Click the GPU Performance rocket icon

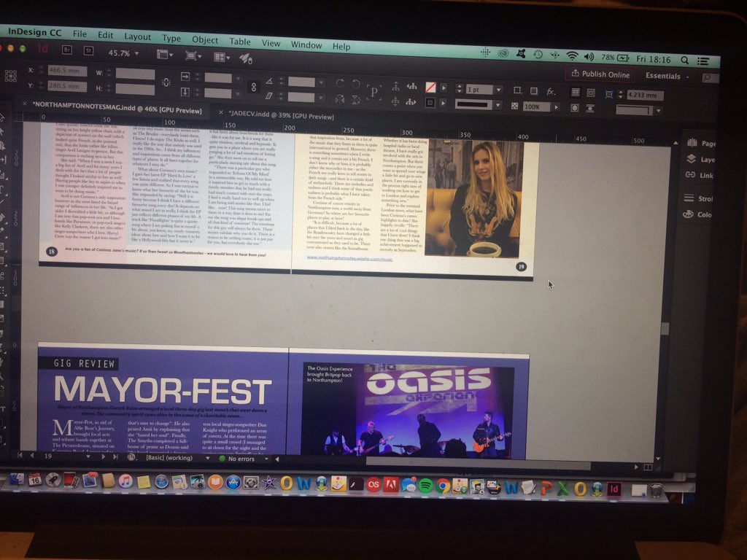point(246,59)
